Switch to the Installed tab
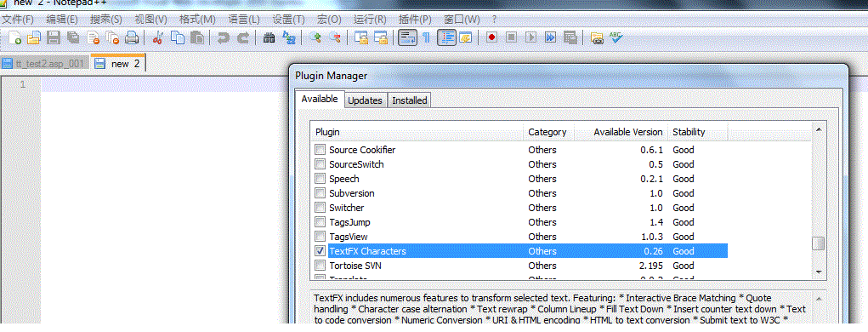Image resolution: width=868 pixels, height=332 pixels. tap(410, 100)
